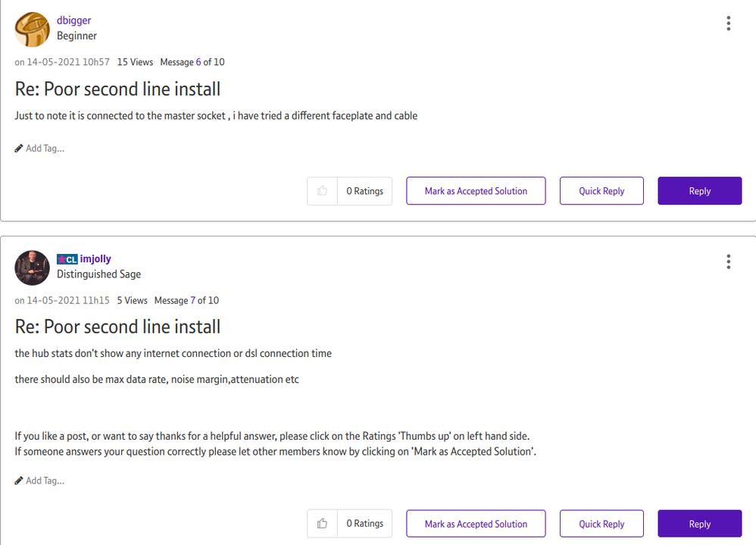Give a thumbs up to imjolly's post
Screen dimensions: 756x545
tap(322, 523)
